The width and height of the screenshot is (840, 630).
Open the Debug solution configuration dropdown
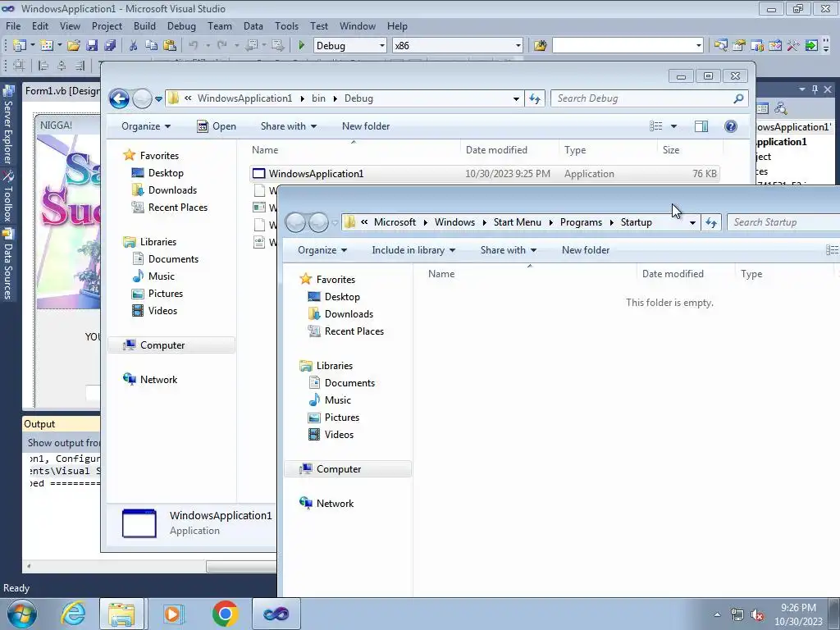tap(382, 46)
